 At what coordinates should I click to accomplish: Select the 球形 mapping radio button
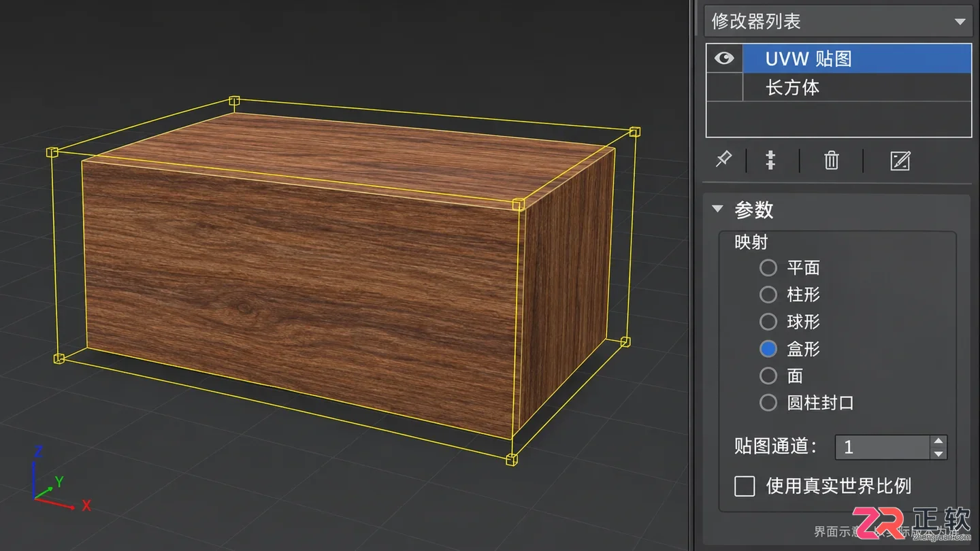[x=768, y=322]
